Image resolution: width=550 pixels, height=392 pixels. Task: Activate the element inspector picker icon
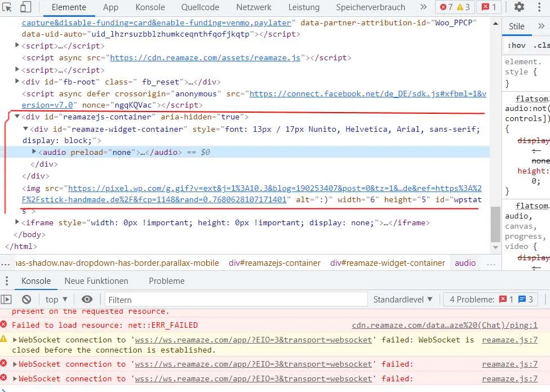pos(7,7)
